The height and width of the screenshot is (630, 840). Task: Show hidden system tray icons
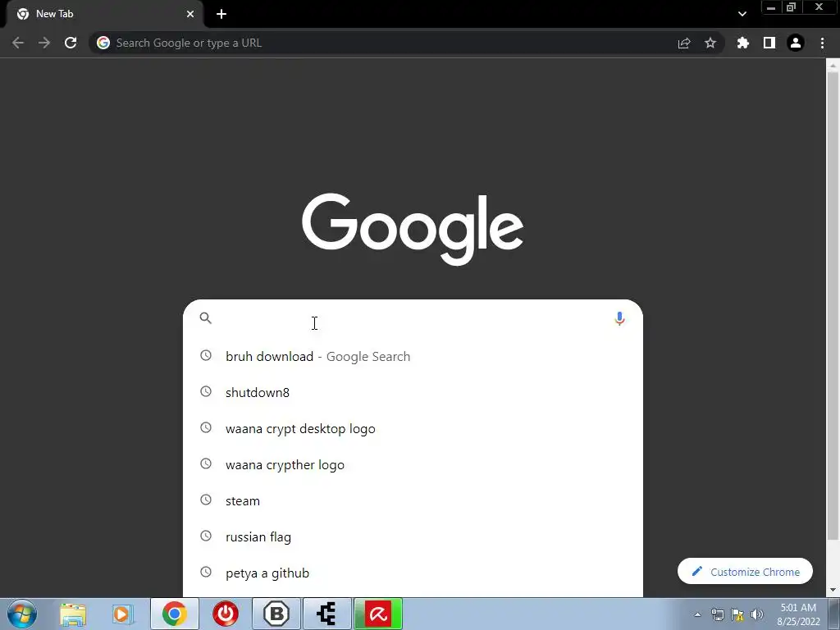(x=697, y=614)
